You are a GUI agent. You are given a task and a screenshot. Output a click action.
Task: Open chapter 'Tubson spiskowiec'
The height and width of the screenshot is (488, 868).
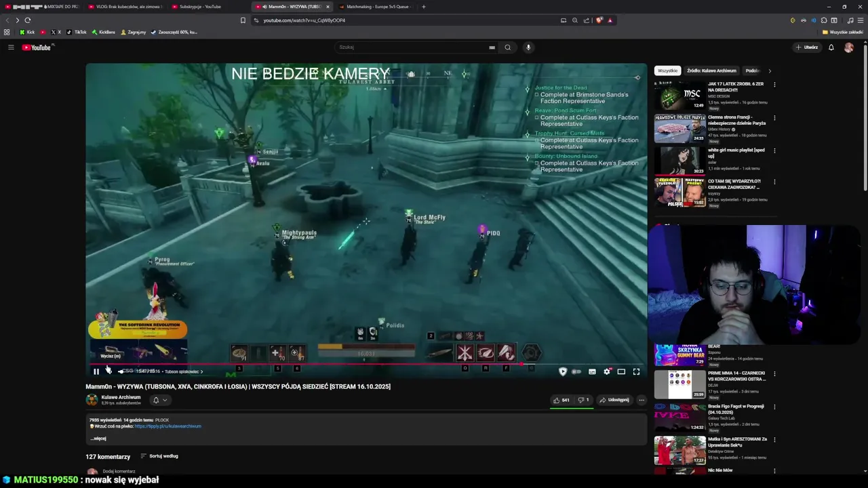(x=183, y=371)
